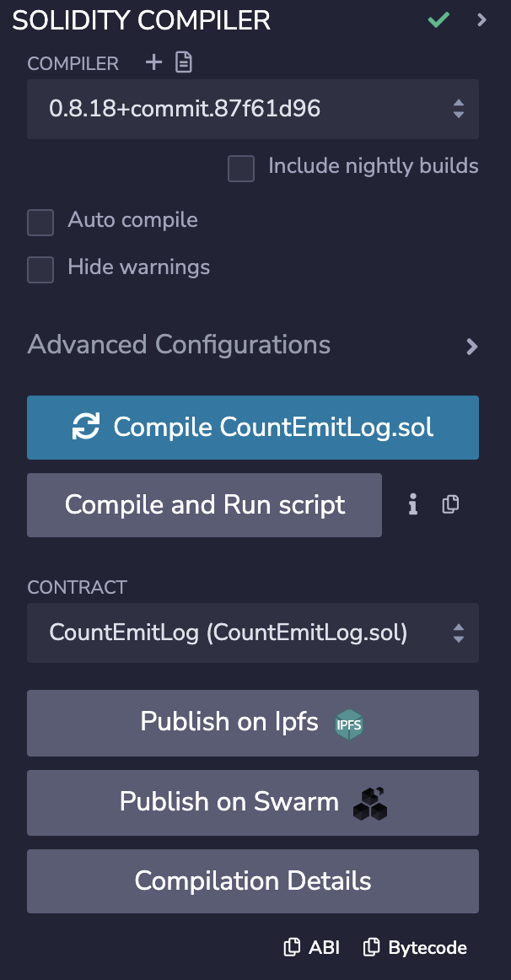Click the Swarm cubes logo icon
This screenshot has width=511, height=980.
click(x=369, y=803)
